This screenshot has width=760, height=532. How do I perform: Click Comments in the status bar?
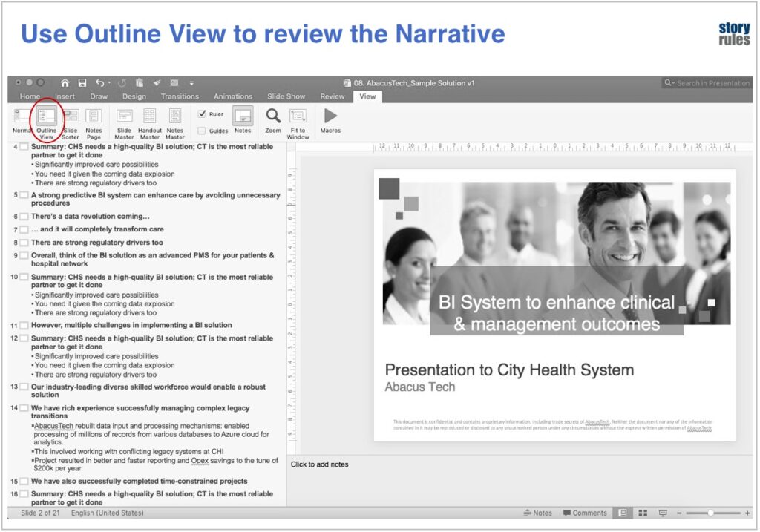click(x=585, y=513)
